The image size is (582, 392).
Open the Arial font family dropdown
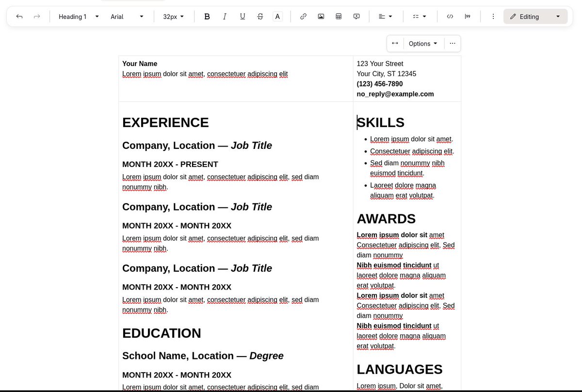click(x=127, y=16)
